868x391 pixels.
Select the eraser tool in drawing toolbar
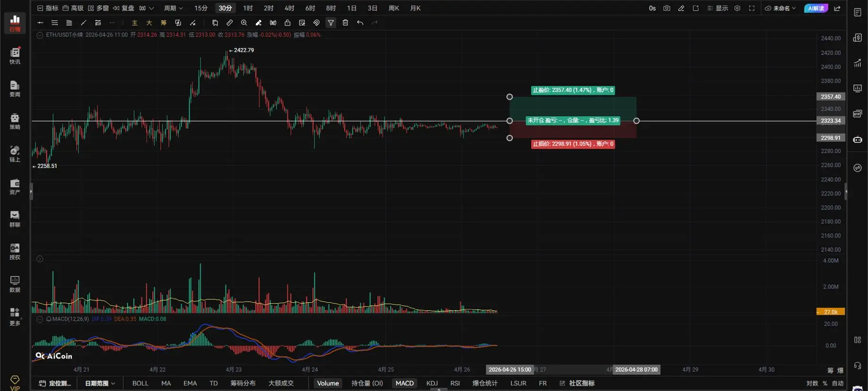259,23
